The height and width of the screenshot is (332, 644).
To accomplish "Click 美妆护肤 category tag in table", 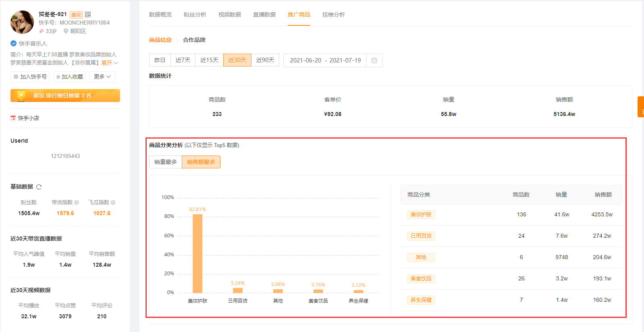I will pyautogui.click(x=421, y=214).
